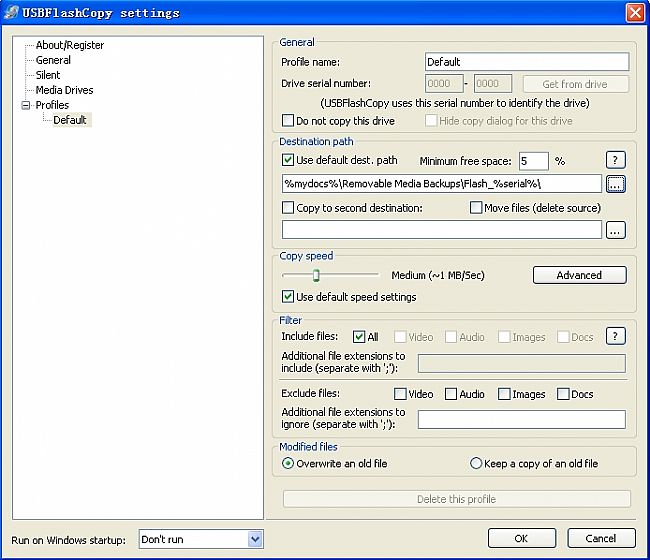The width and height of the screenshot is (650, 560).
Task: Open the About/Register settings page
Action: [x=70, y=45]
